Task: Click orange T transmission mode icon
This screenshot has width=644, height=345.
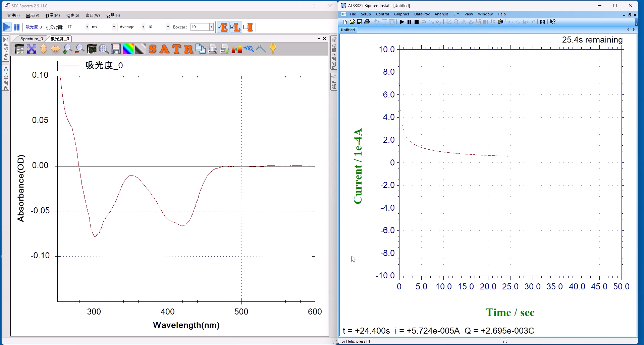Action: point(176,49)
